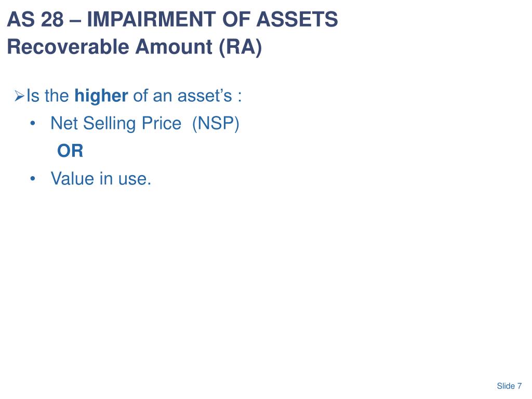Click the bullet dot beside Net Selling Price

(x=33, y=124)
